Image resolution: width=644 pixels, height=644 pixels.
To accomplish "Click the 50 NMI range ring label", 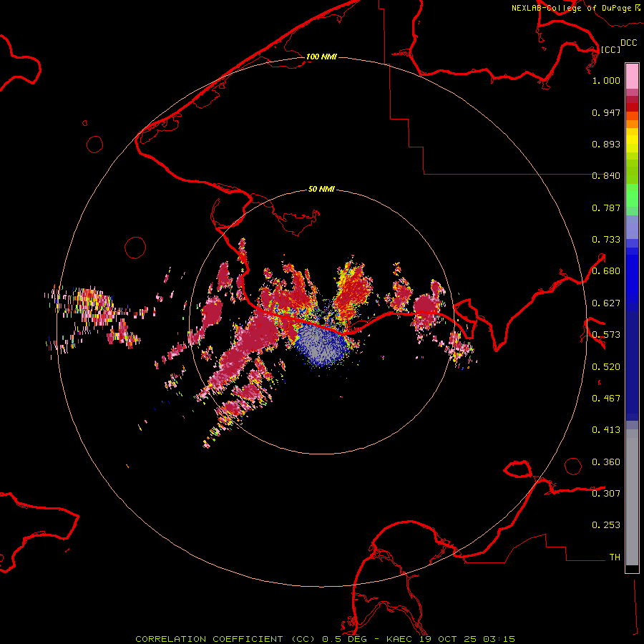I will (x=321, y=189).
